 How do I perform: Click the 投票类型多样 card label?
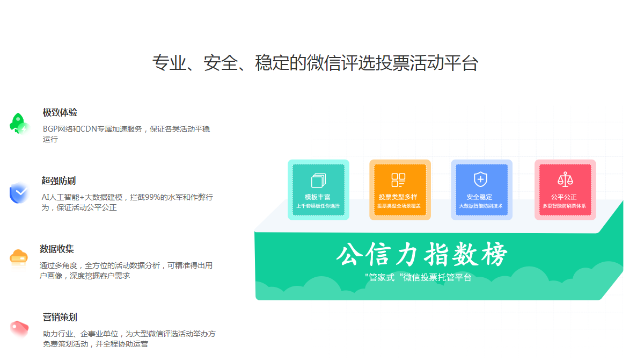398,197
